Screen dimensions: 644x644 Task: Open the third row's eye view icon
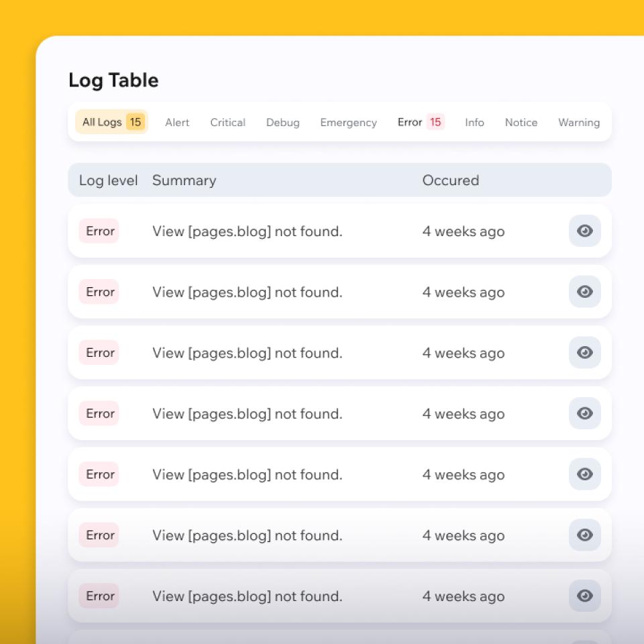point(584,353)
